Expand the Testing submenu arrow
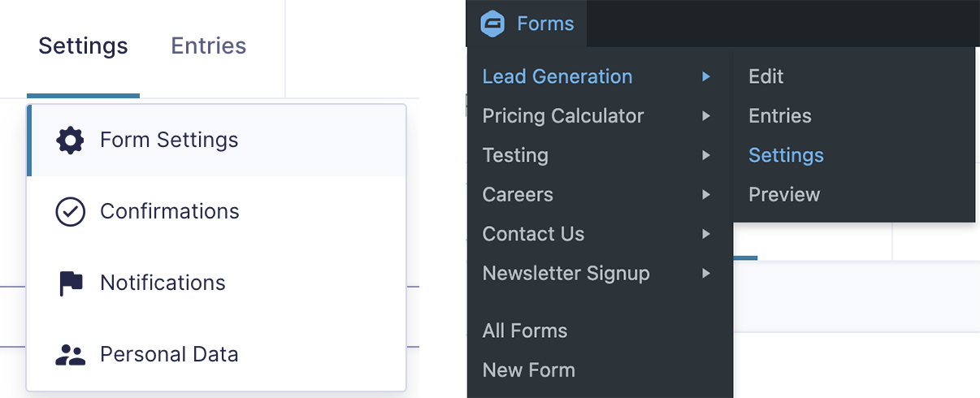 [x=706, y=155]
